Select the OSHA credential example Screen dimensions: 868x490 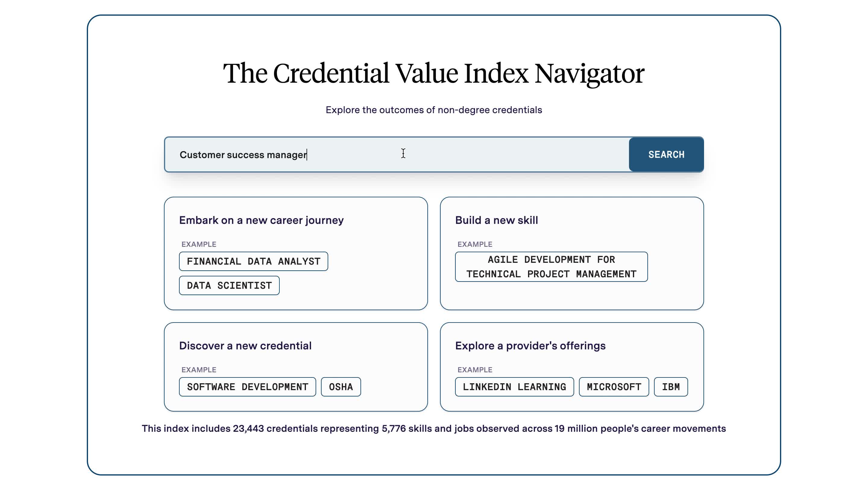pyautogui.click(x=341, y=387)
